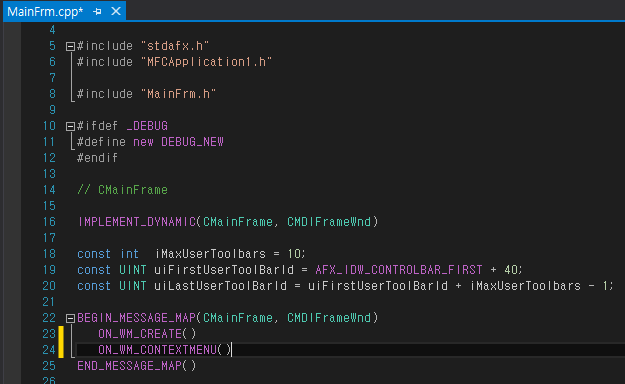Click uiLastUserToolBarId declaration on line 20
625x384 pixels.
pos(220,286)
